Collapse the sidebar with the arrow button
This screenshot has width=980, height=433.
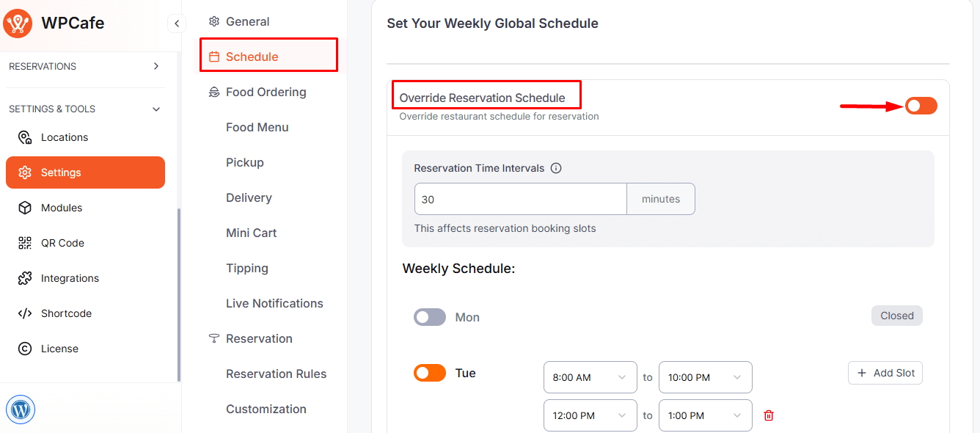pos(176,23)
